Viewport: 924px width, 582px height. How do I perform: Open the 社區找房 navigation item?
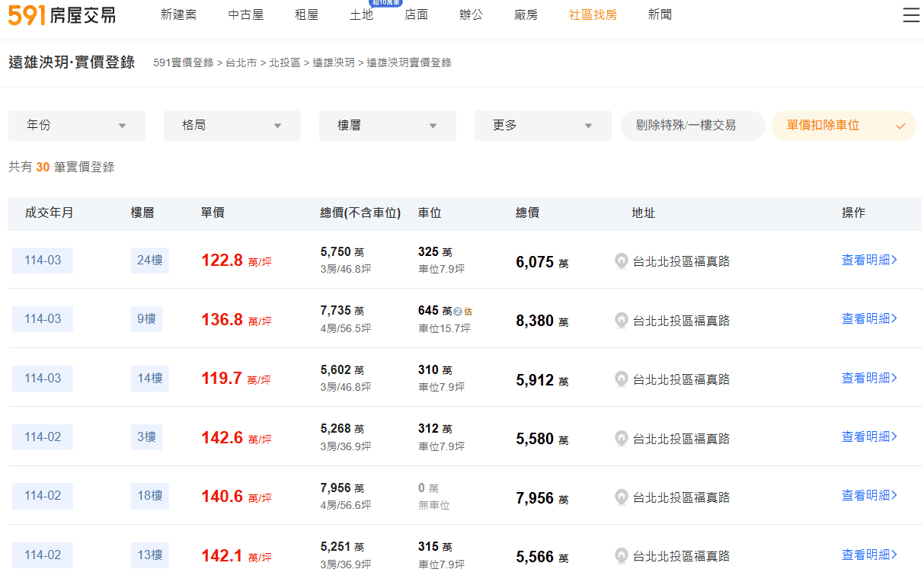click(593, 15)
